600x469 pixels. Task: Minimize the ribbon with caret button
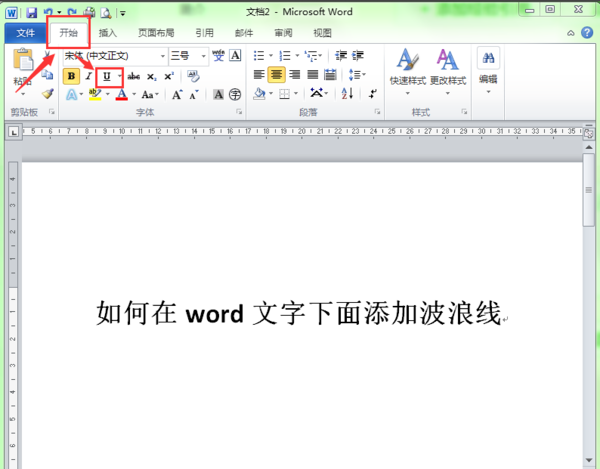coord(571,33)
